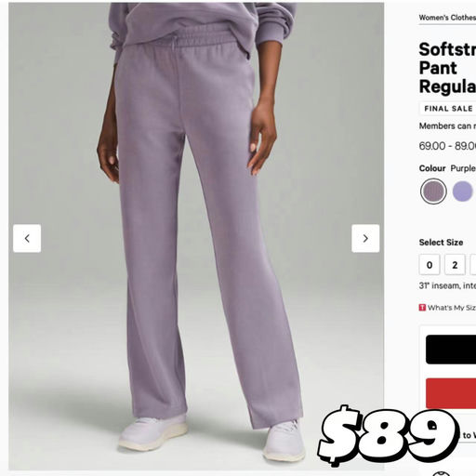Click the icon below the wish list link
Viewport: 476px width, 476px height.
coord(442,473)
